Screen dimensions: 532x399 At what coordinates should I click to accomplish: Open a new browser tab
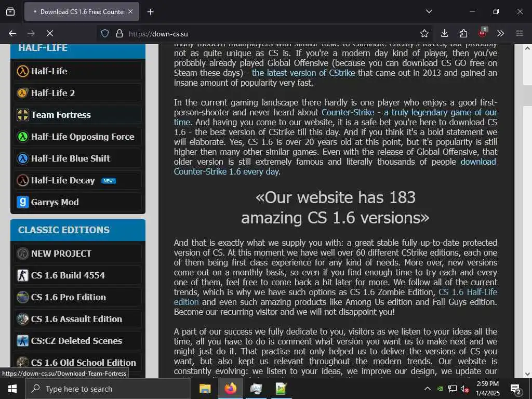point(150,12)
